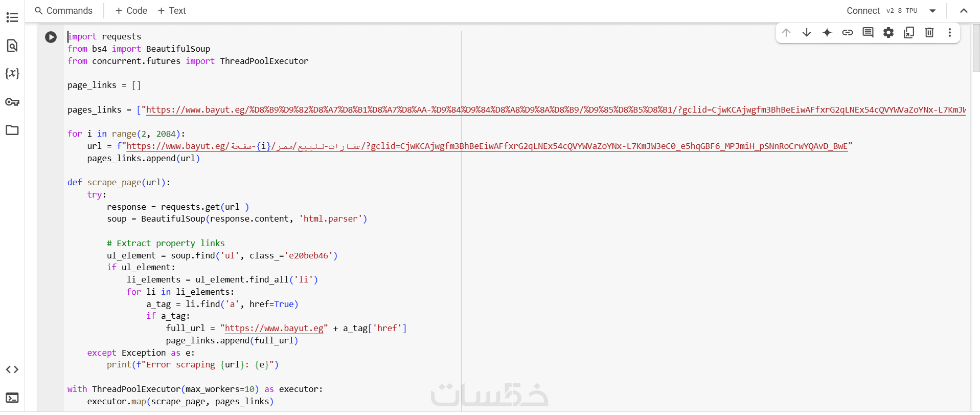Open the Files folder panel
Image resolution: width=980 pixels, height=415 pixels.
click(12, 130)
